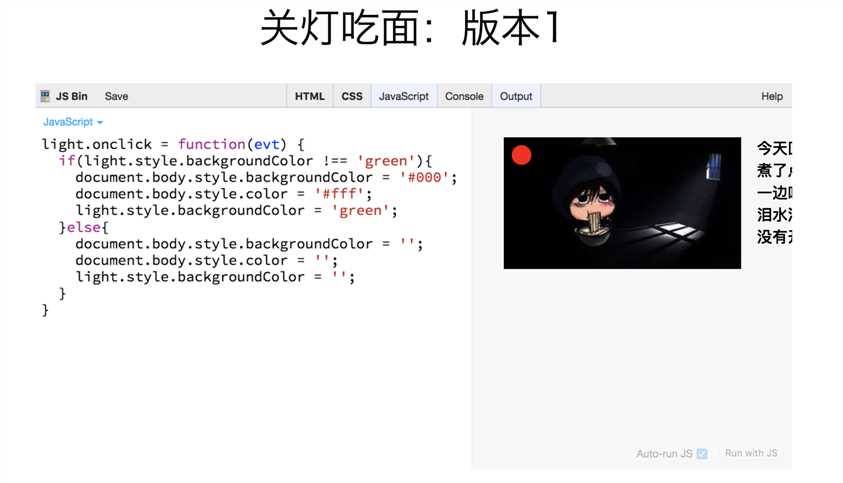843x483 pixels.
Task: Expand the JS Bin menu
Action: (72, 96)
